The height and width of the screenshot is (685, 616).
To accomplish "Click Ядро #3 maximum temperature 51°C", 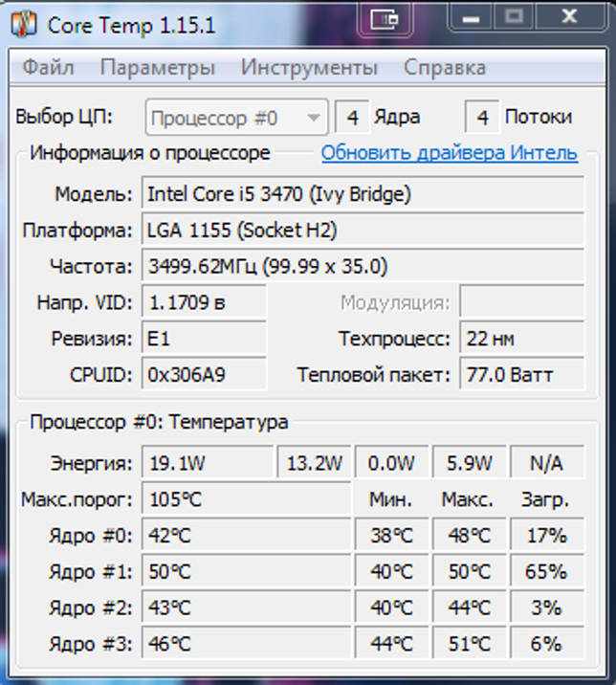I will click(470, 644).
